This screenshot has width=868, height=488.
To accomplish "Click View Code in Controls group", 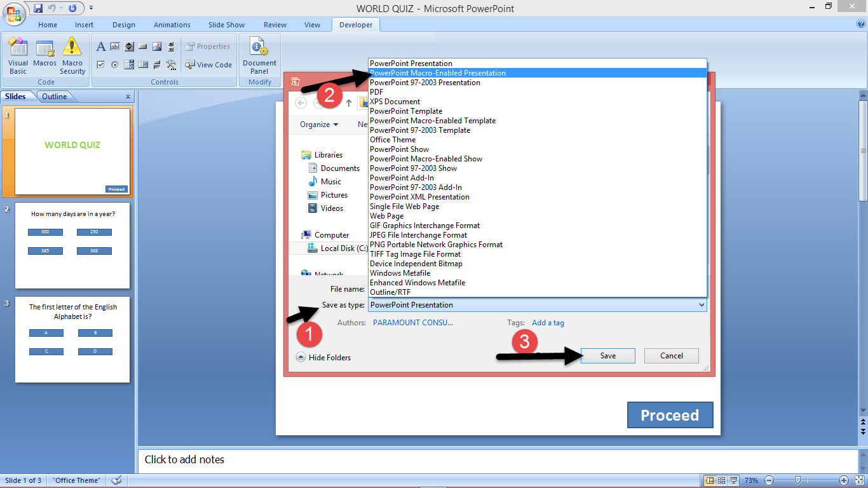I will pos(208,65).
